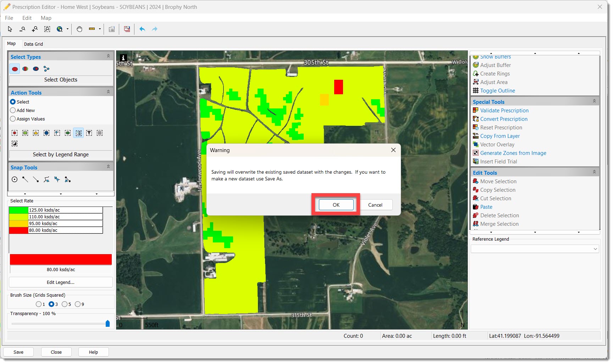Select the green 125.00 ksds/ac rate swatch

(x=18, y=210)
